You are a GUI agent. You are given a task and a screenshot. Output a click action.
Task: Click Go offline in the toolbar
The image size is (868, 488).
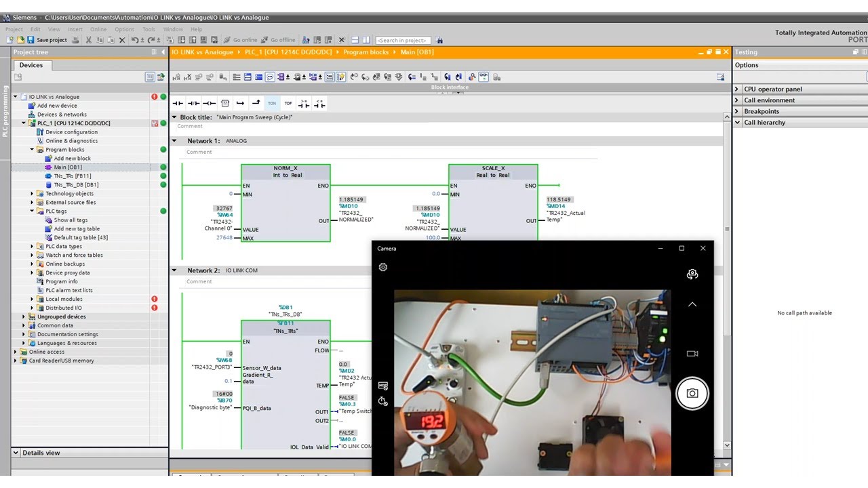point(278,40)
